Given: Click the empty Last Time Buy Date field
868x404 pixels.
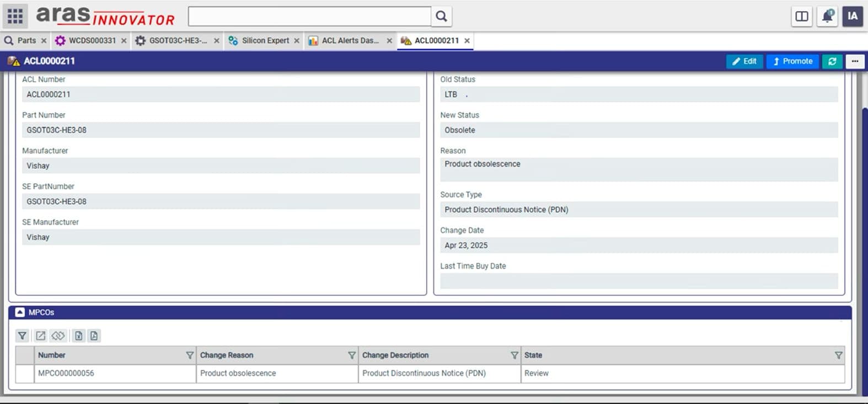Looking at the screenshot, I should [639, 281].
